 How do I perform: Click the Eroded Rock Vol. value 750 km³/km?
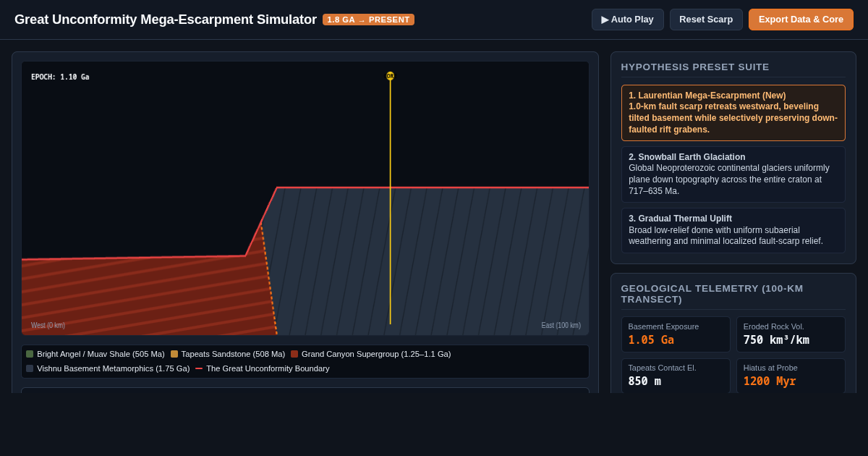point(776,340)
